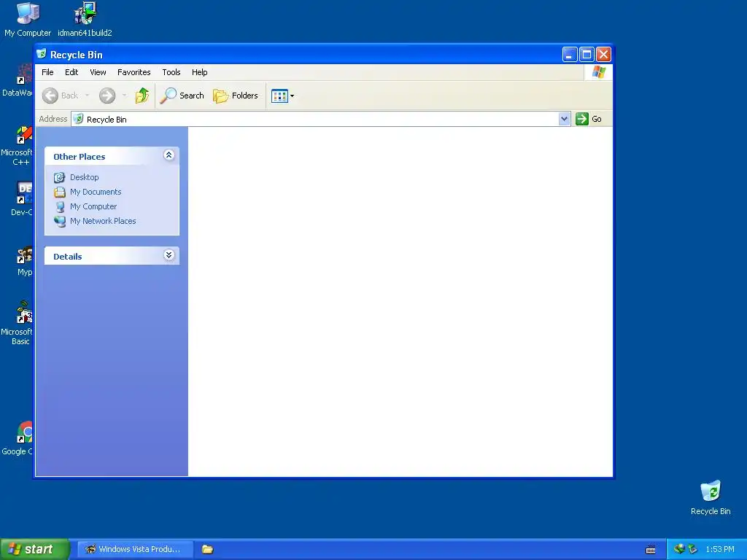Open the Edit menu

pos(71,72)
